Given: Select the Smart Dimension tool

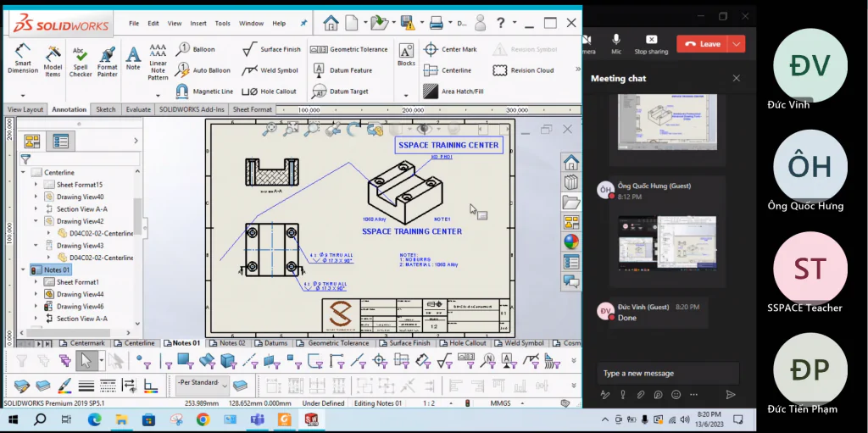Looking at the screenshot, I should click(23, 60).
